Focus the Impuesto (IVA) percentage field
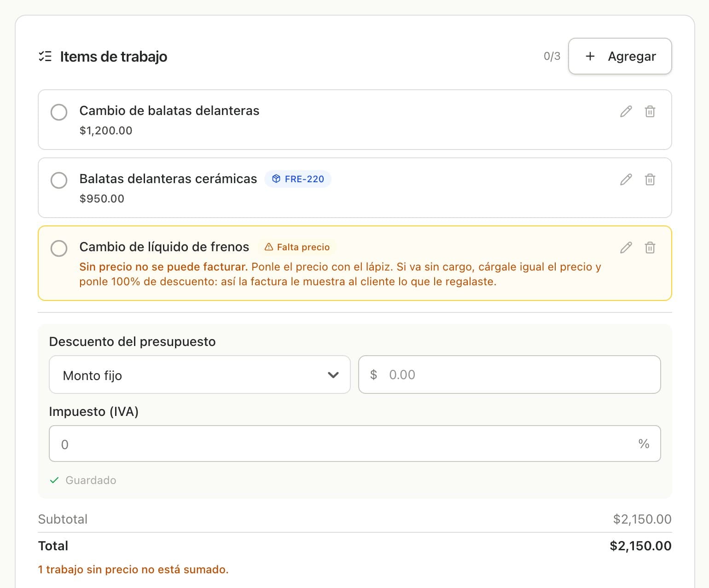The width and height of the screenshot is (709, 588). [x=355, y=444]
